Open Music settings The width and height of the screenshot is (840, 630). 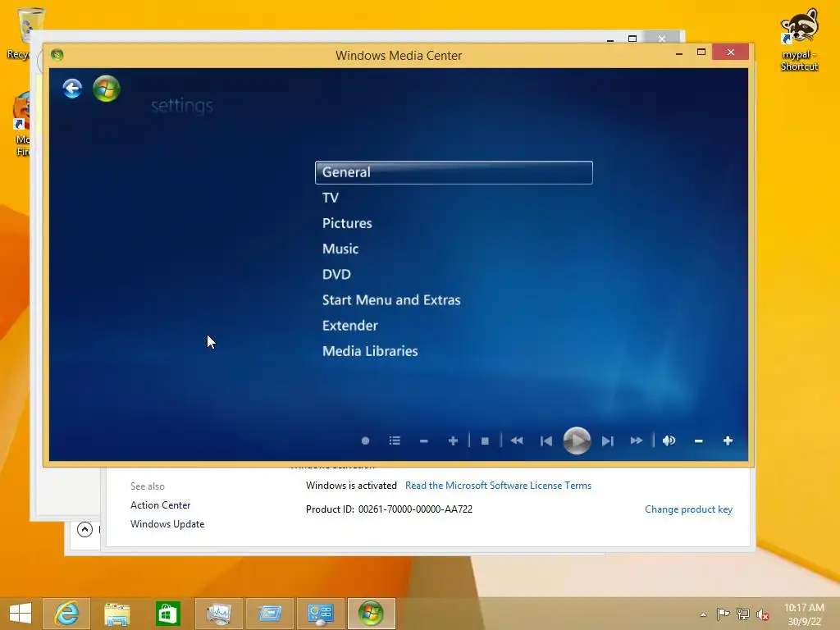click(340, 249)
